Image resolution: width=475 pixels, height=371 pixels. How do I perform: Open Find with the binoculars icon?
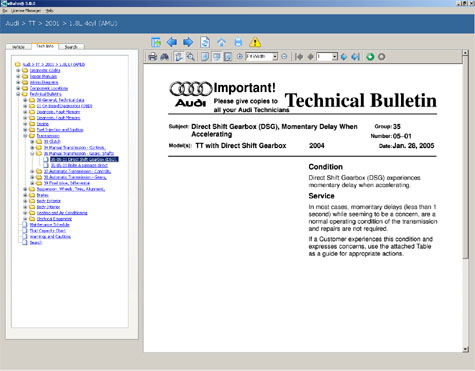coord(164,57)
